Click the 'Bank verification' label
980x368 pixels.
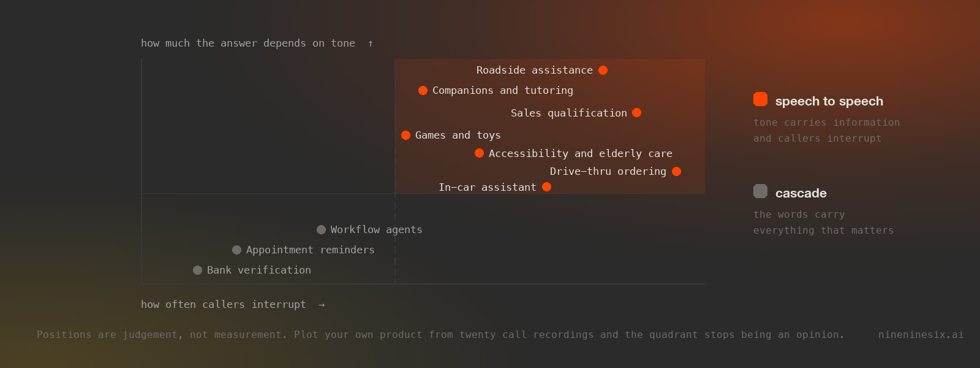259,270
